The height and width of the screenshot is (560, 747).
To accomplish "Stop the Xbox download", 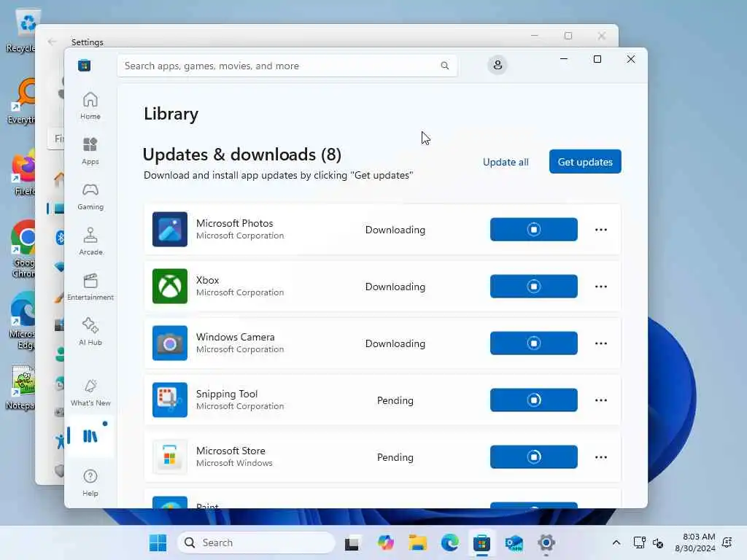I will click(x=533, y=286).
